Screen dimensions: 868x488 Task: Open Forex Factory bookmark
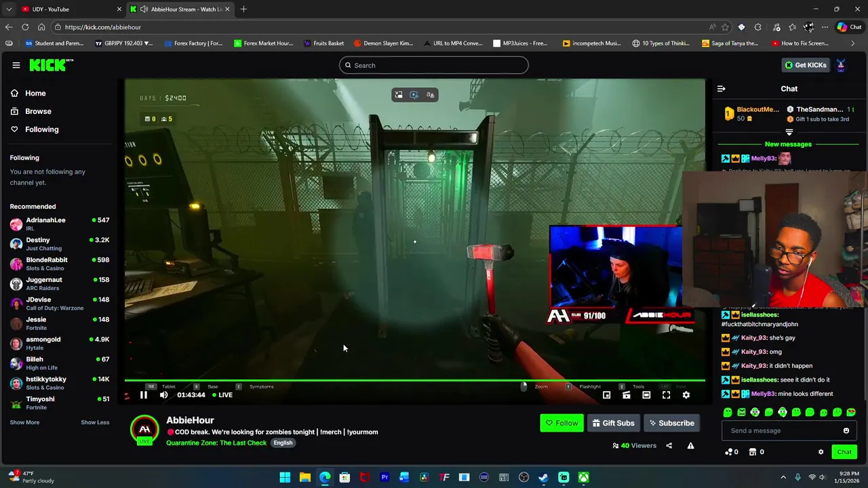193,43
